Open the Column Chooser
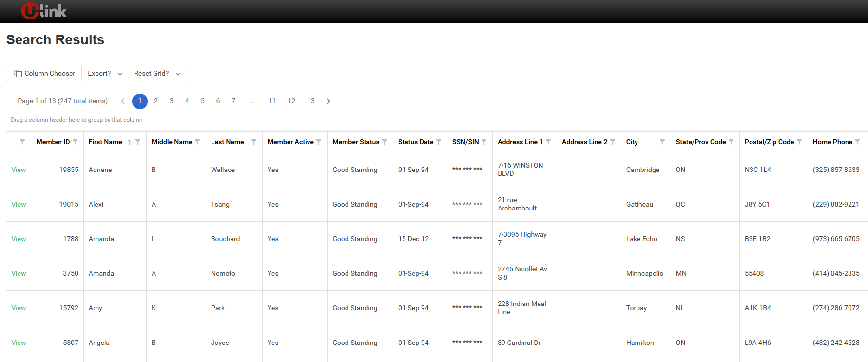 (x=44, y=74)
